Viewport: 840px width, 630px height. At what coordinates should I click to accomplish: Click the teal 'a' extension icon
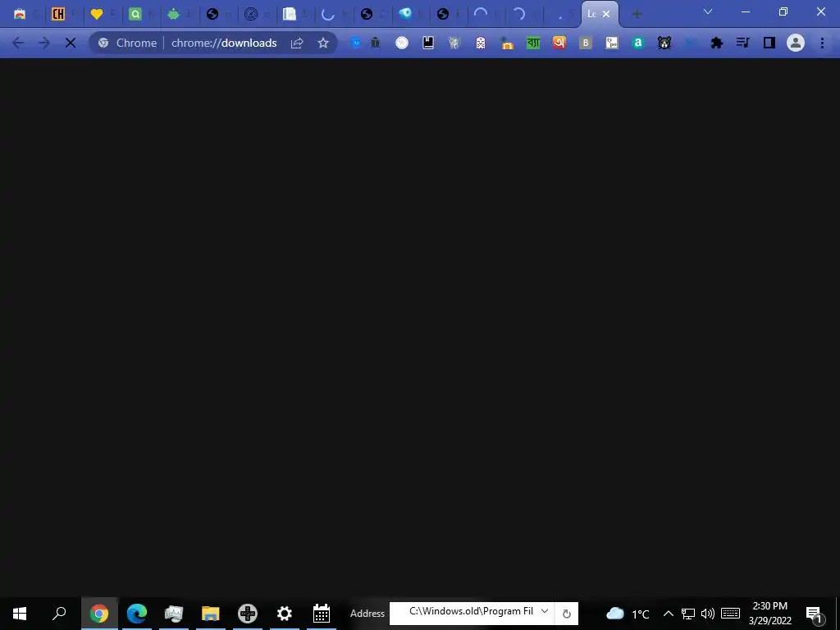click(x=637, y=43)
